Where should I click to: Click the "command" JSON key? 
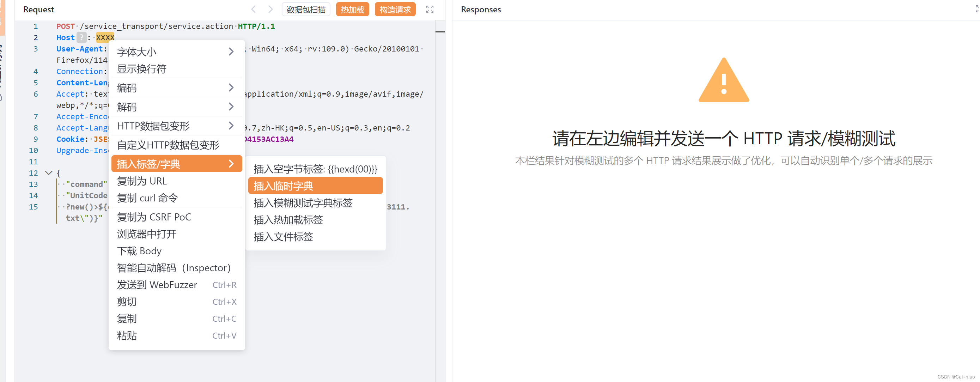87,184
